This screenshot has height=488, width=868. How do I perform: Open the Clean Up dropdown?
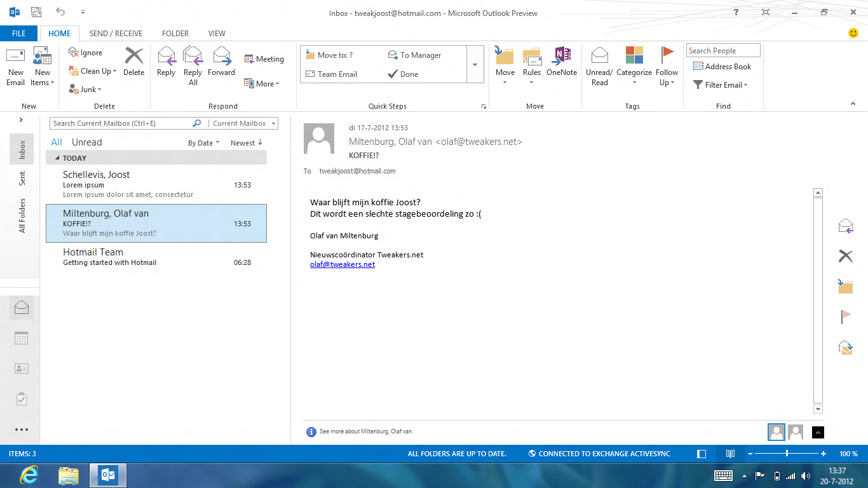[92, 71]
